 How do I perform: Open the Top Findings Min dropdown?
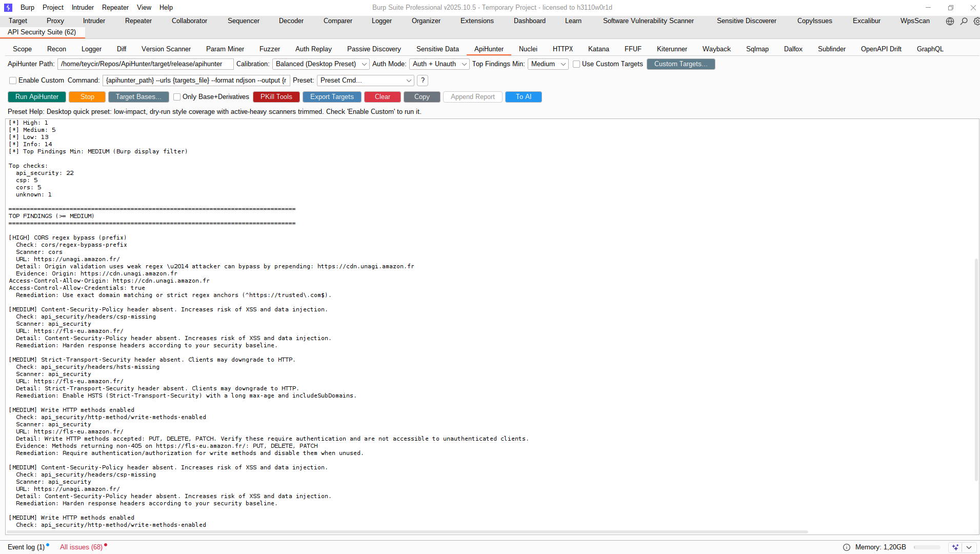tap(548, 64)
